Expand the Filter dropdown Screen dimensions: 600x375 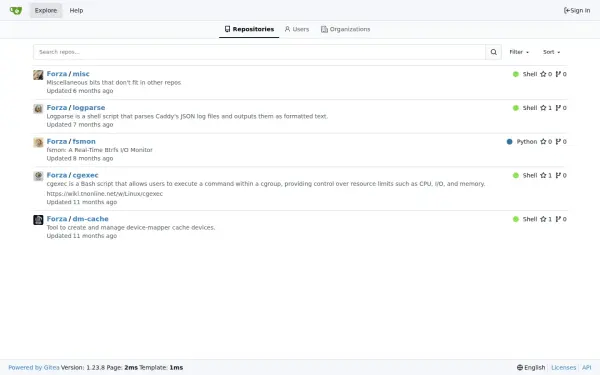coord(519,52)
